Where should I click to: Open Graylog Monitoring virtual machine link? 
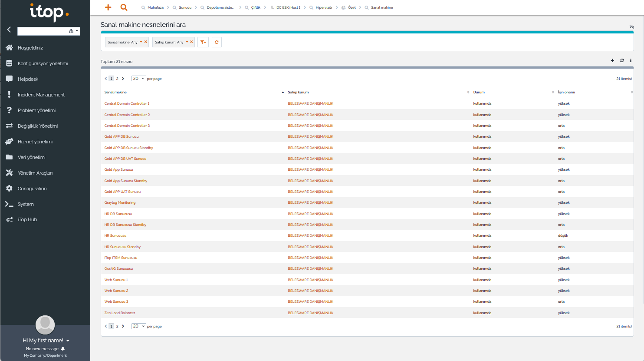(x=120, y=202)
